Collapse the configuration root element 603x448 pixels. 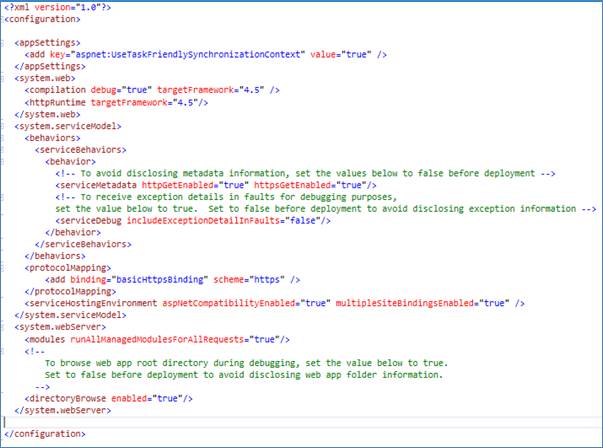pyautogui.click(x=2, y=19)
